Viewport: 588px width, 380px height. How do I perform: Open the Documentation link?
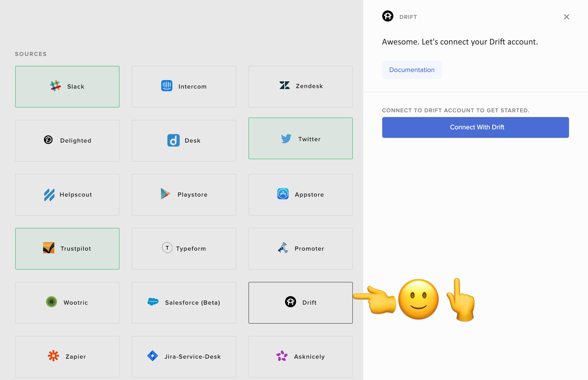point(412,70)
